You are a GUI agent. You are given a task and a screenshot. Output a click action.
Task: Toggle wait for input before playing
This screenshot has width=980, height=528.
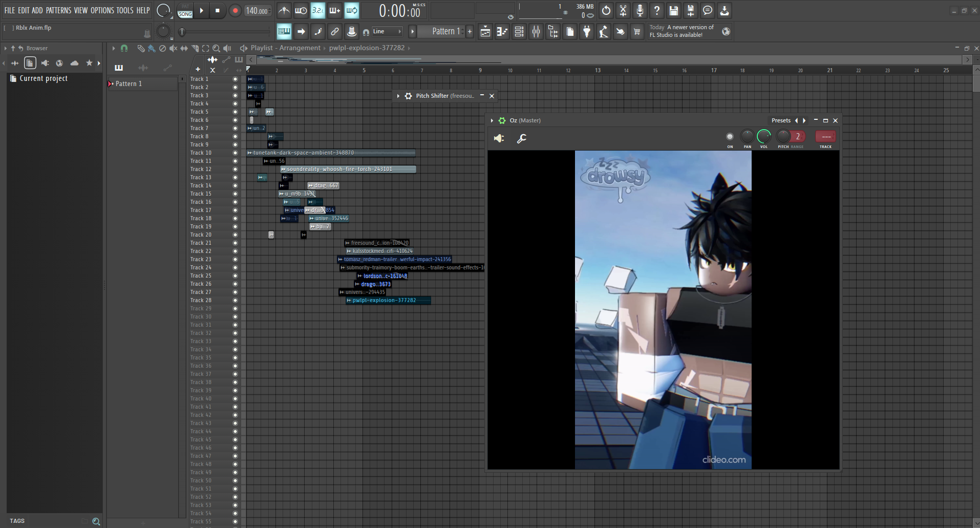point(301,10)
